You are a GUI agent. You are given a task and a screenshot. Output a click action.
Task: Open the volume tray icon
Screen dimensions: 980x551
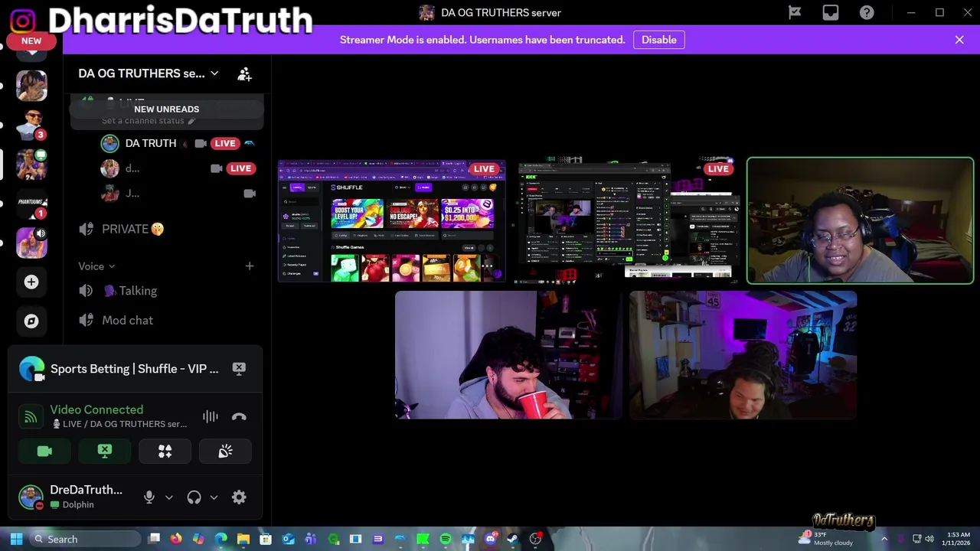tap(929, 539)
